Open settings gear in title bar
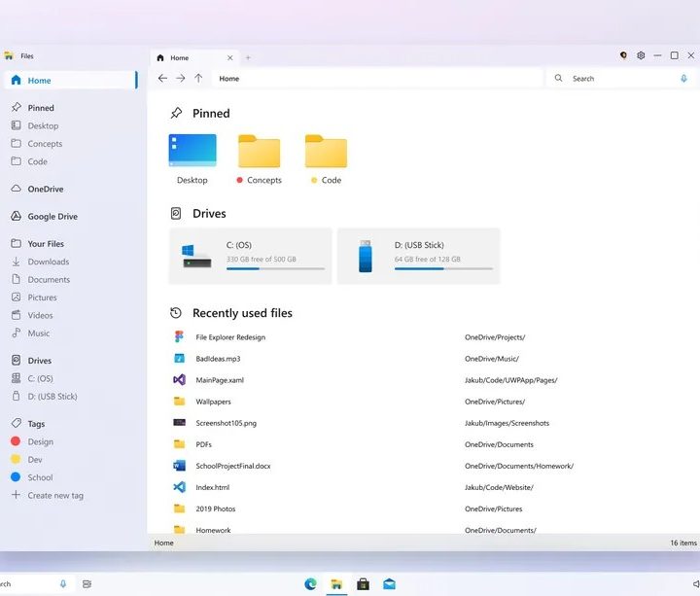This screenshot has height=596, width=700. (x=641, y=56)
